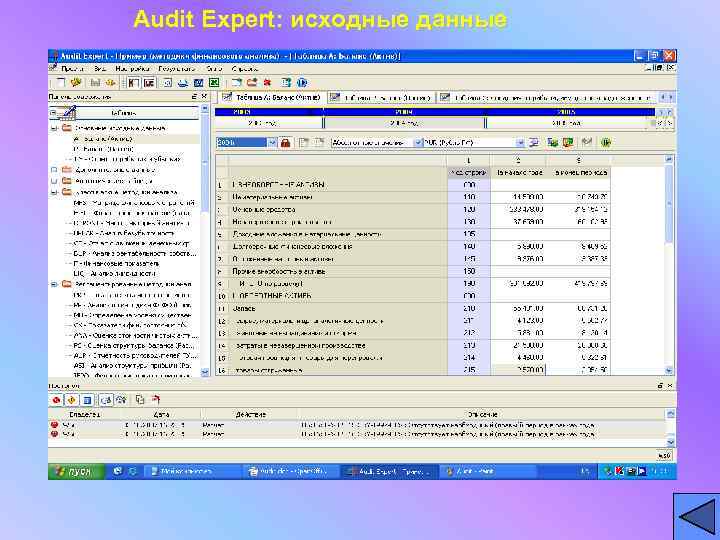
Task: Open the Справка menu
Action: [245, 69]
